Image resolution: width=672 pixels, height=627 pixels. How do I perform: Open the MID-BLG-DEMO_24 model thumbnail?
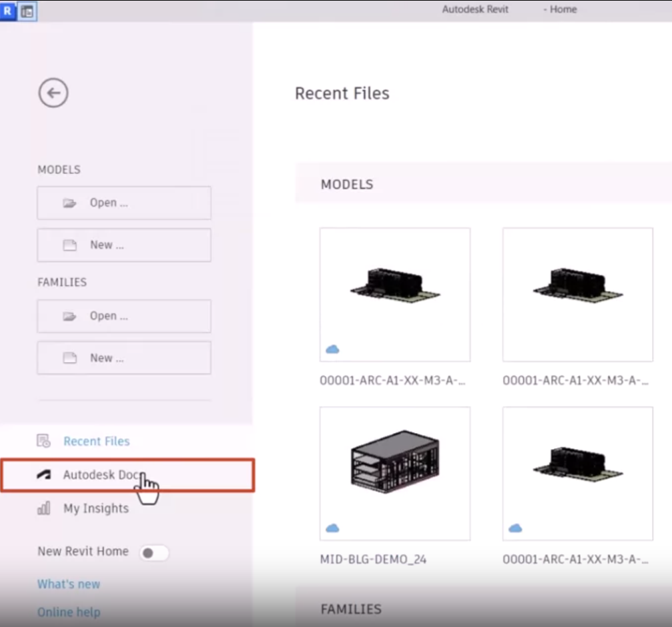coord(394,473)
